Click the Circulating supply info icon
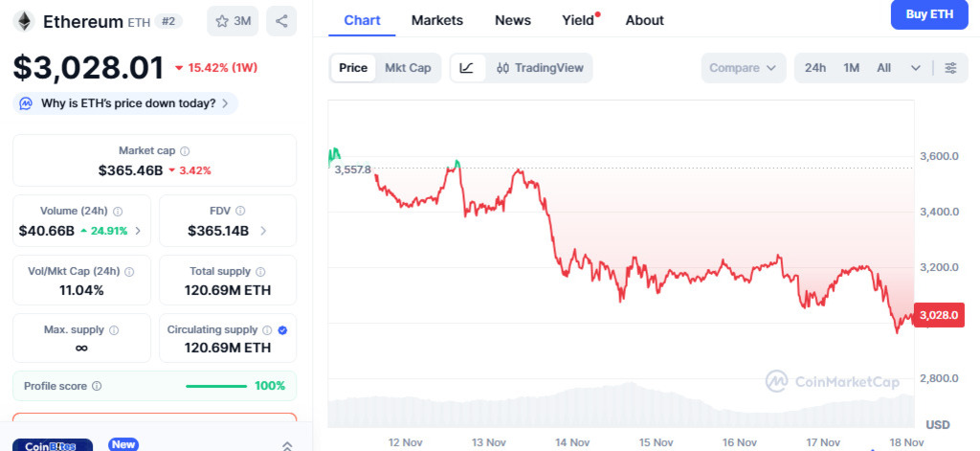980x451 pixels. pos(268,330)
